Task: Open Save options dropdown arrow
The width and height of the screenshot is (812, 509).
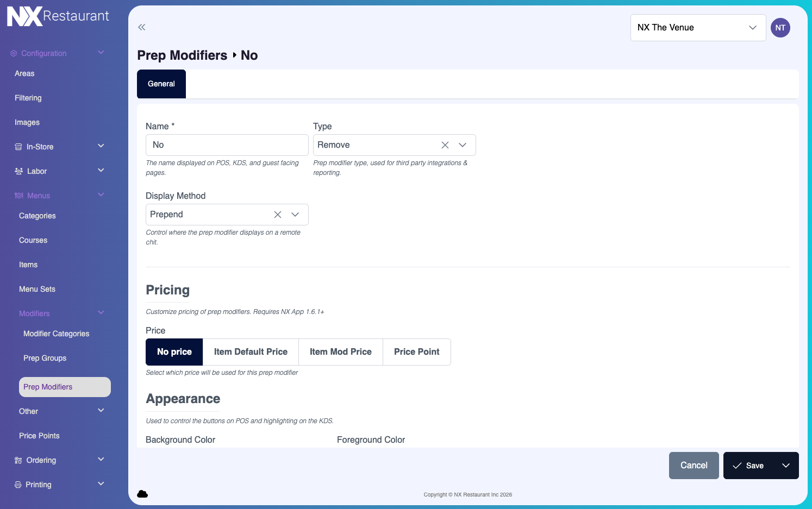Action: [785, 466]
